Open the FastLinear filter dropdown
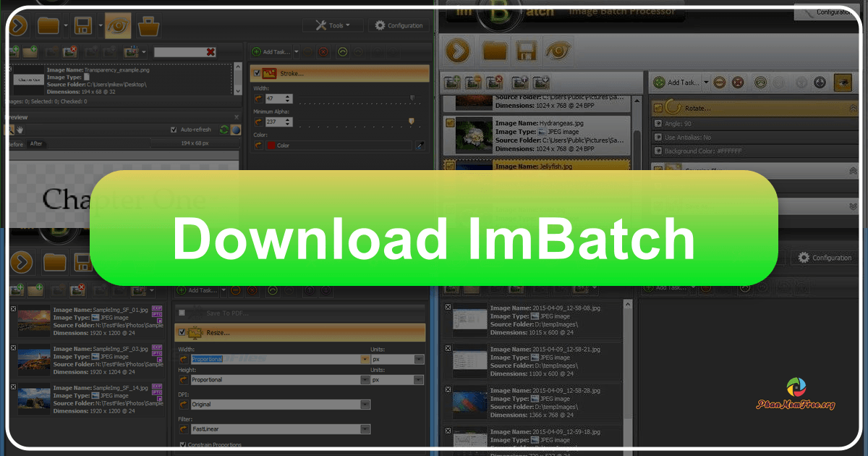 point(365,429)
